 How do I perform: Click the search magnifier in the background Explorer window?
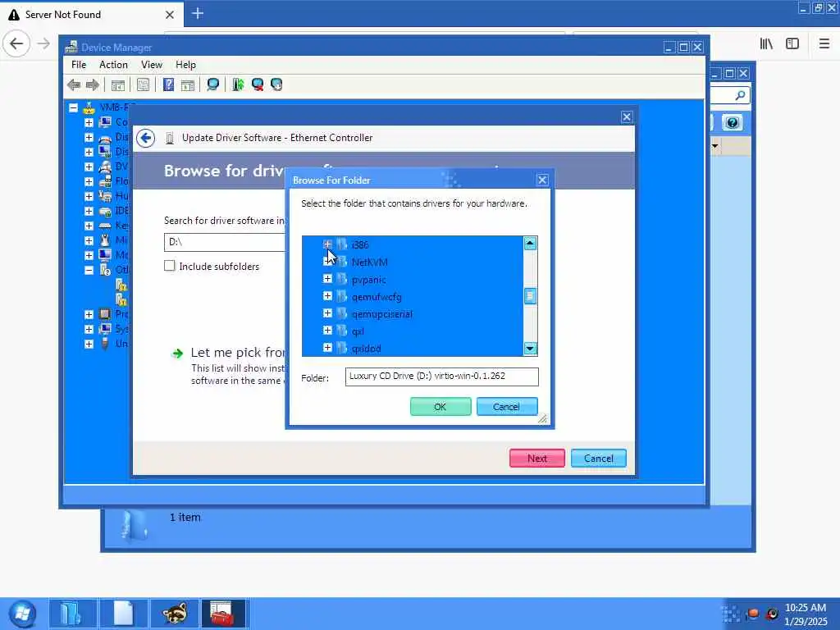coord(740,95)
